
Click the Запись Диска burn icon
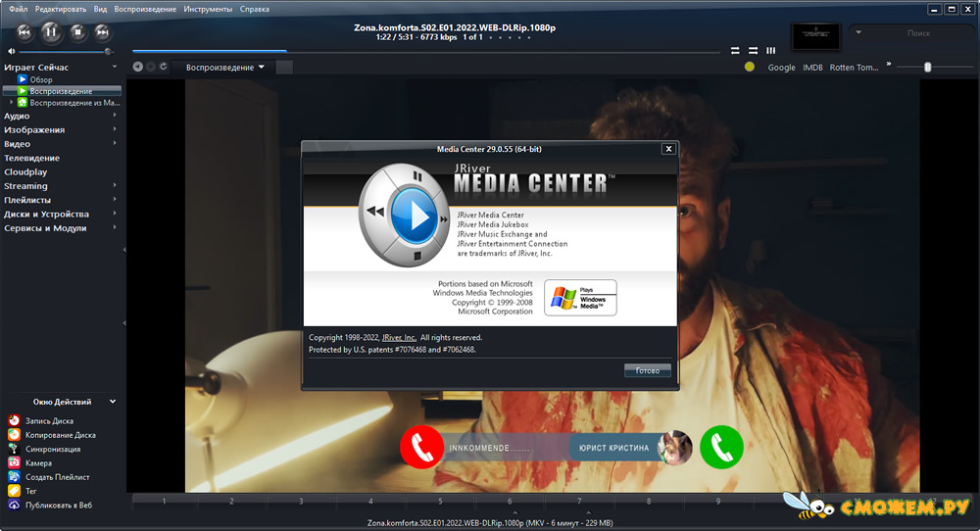coord(14,420)
